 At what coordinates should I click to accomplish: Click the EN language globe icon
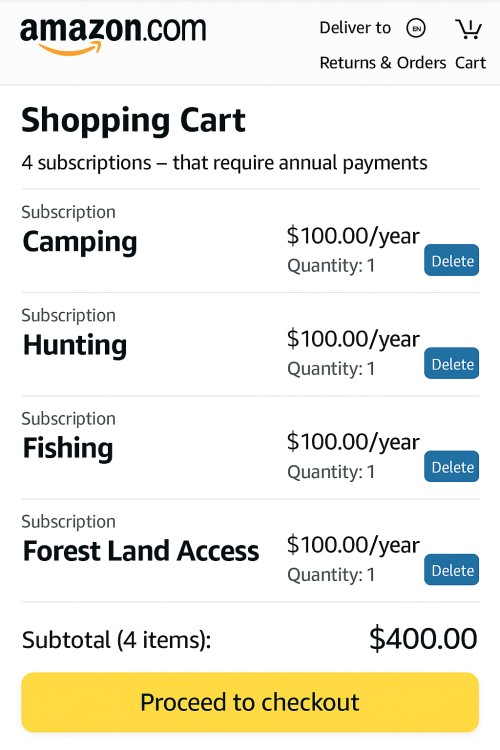[416, 28]
